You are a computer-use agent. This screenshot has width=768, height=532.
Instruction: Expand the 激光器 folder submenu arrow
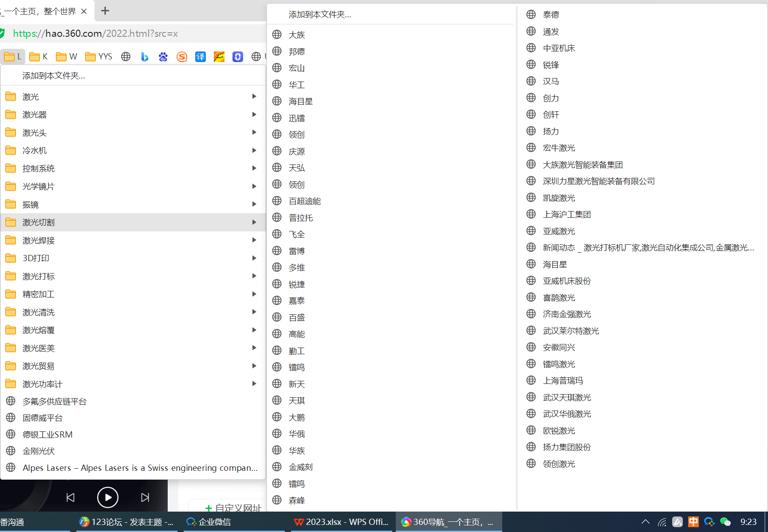[x=254, y=114]
